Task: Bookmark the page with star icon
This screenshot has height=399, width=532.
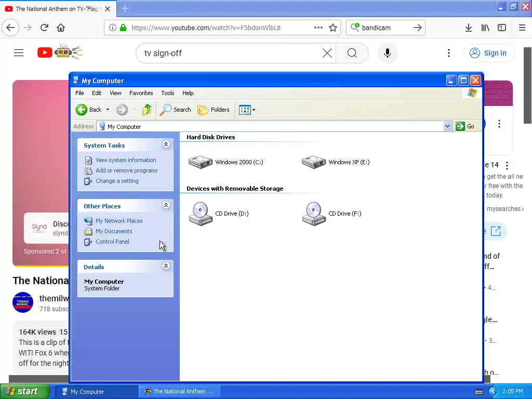Action: 333,28
